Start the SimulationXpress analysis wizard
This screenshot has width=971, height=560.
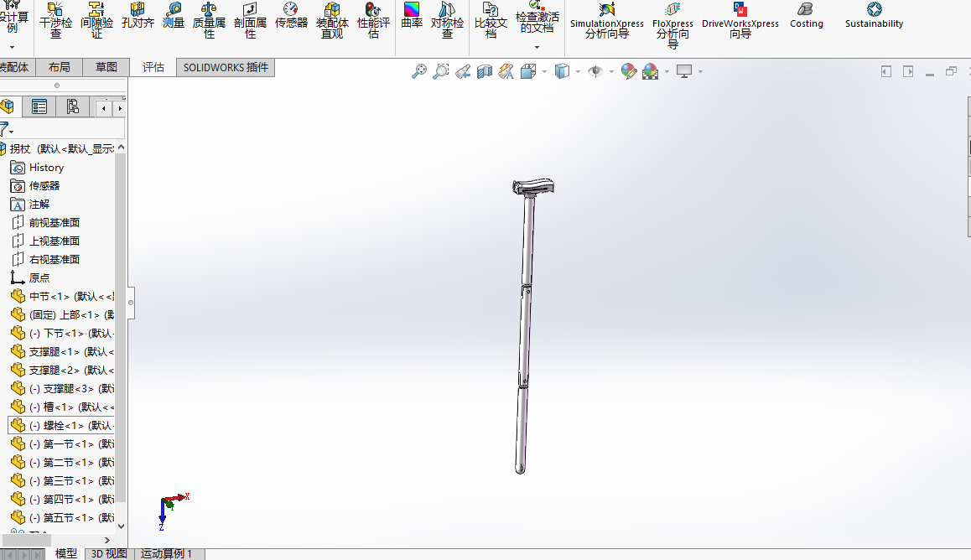[x=607, y=20]
